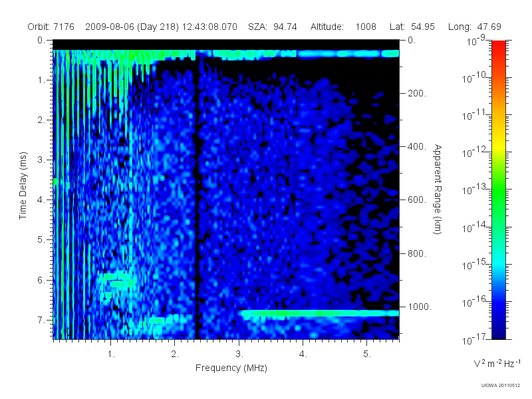Click the Orbit: 7176 header text
The width and height of the screenshot is (532, 399).
point(51,27)
